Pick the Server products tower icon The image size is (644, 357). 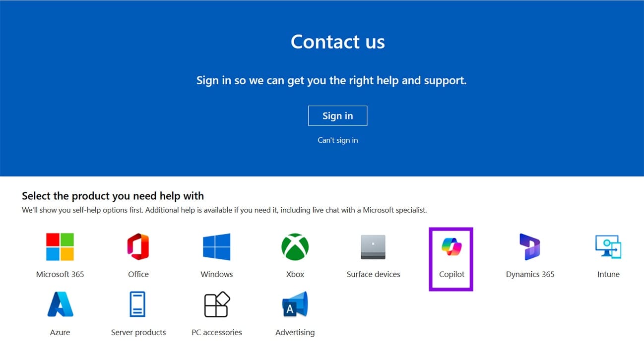pos(138,304)
